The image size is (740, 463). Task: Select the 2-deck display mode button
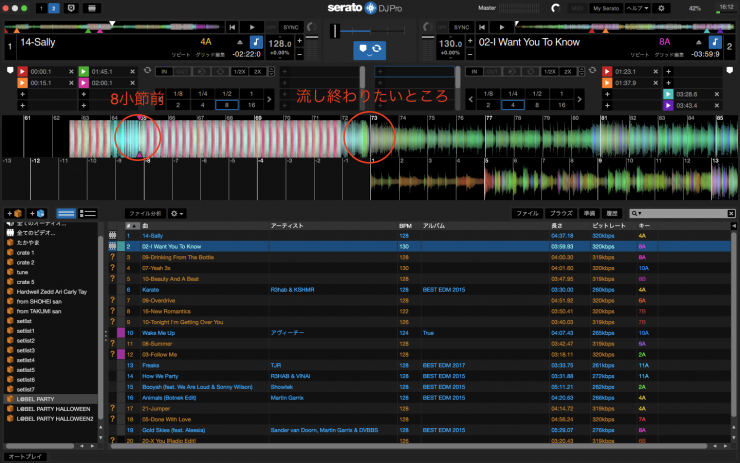53,8
